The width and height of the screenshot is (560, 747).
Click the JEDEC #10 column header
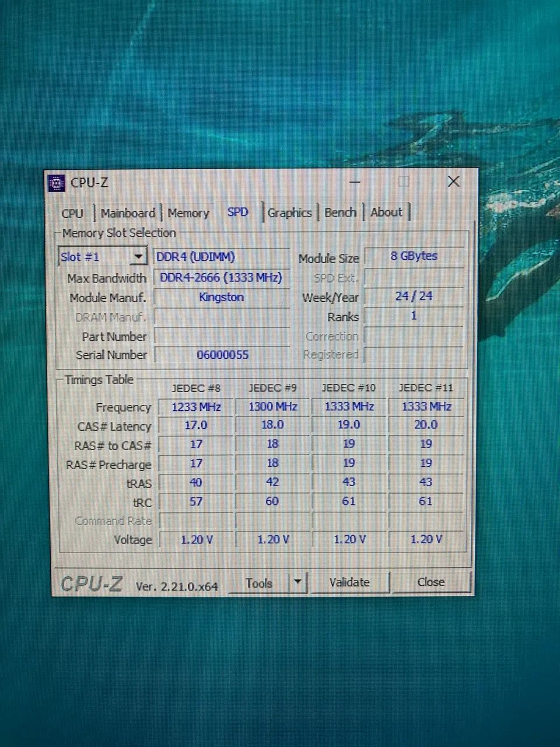pos(349,388)
